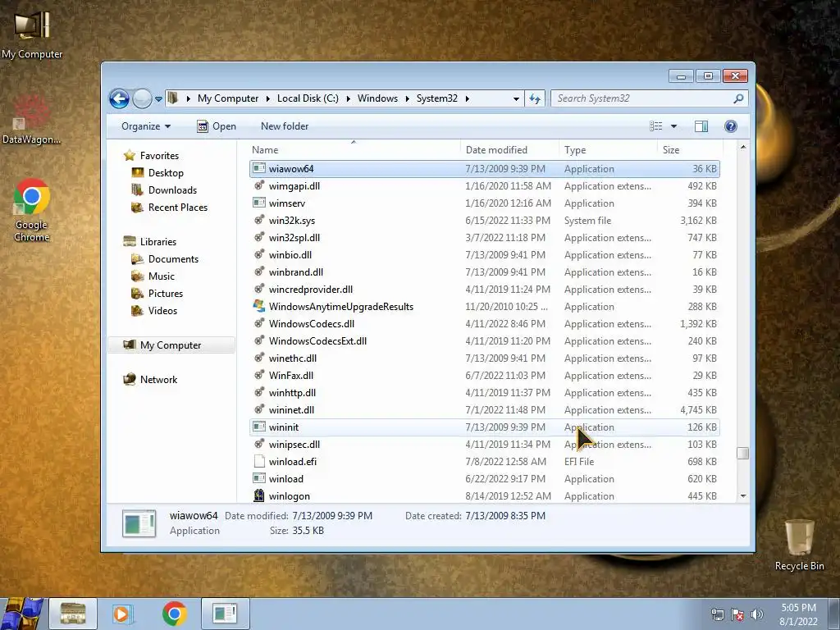Image resolution: width=840 pixels, height=630 pixels.
Task: Click the wiawow64 file icon
Action: click(x=259, y=168)
